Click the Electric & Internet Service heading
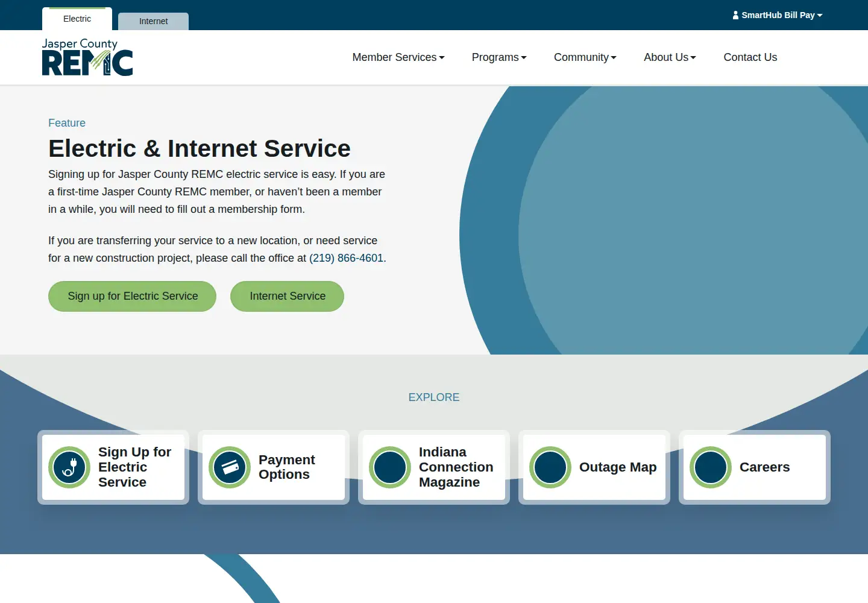Screen dimensions: 868x603 point(200,148)
